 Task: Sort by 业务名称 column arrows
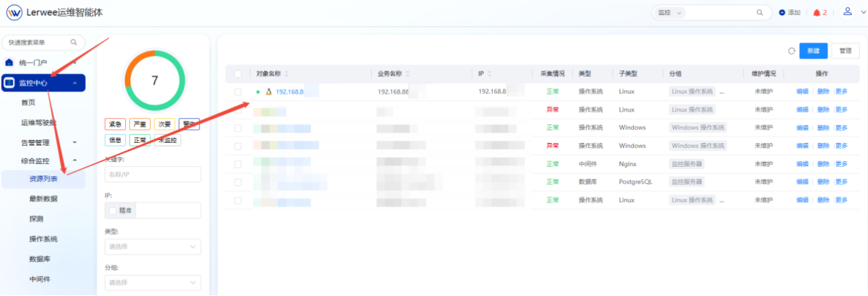click(x=407, y=73)
